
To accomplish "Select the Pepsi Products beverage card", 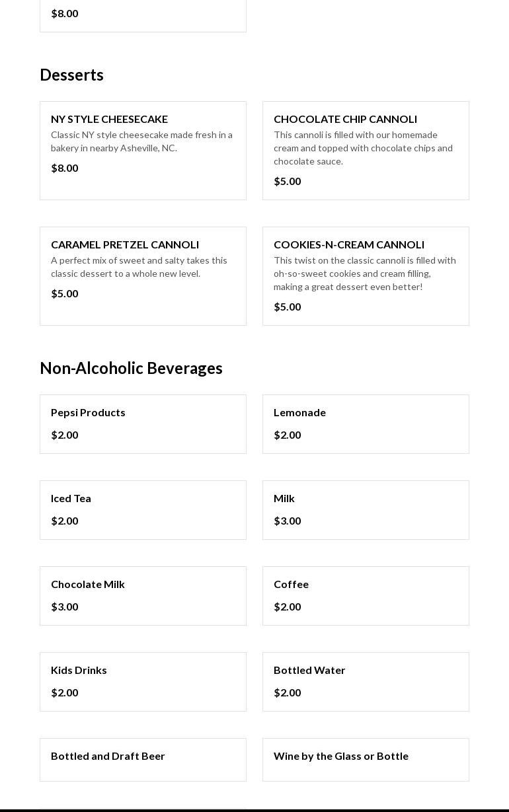I will tap(143, 424).
